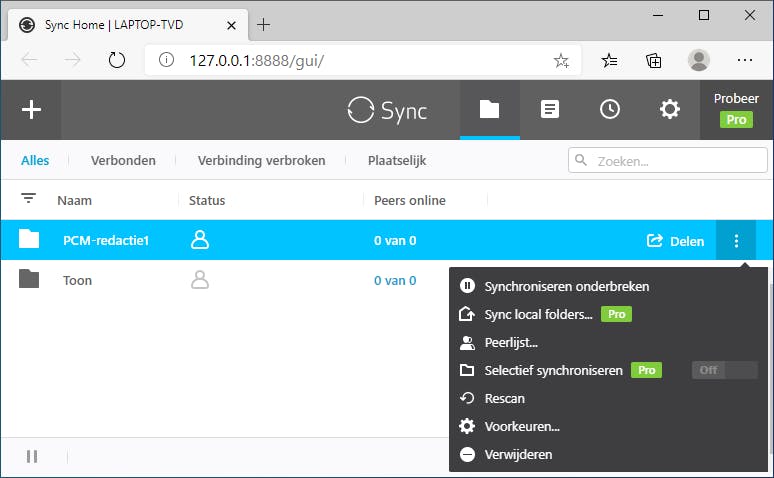Click the browser refresh button
The image size is (774, 478).
point(117,60)
